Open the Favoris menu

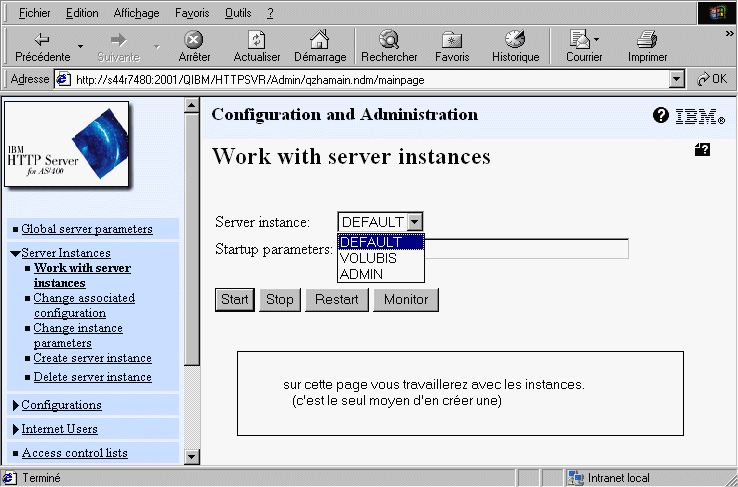pos(192,13)
